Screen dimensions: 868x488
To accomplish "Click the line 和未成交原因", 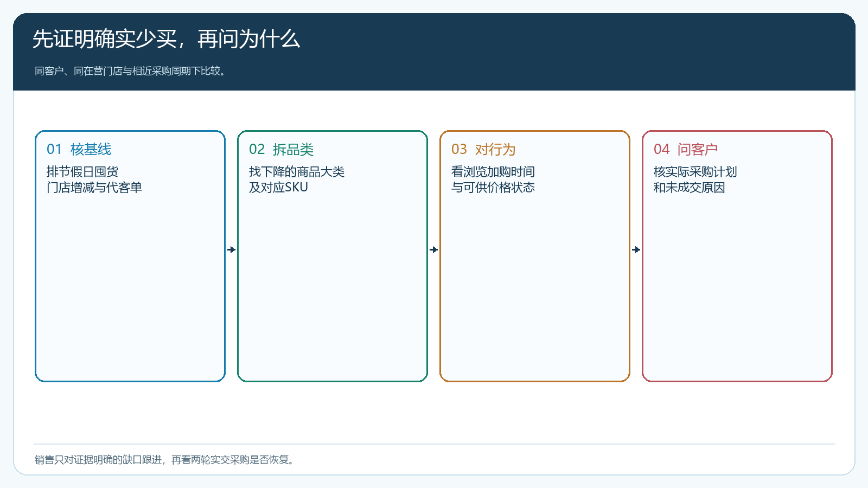I will tap(690, 188).
